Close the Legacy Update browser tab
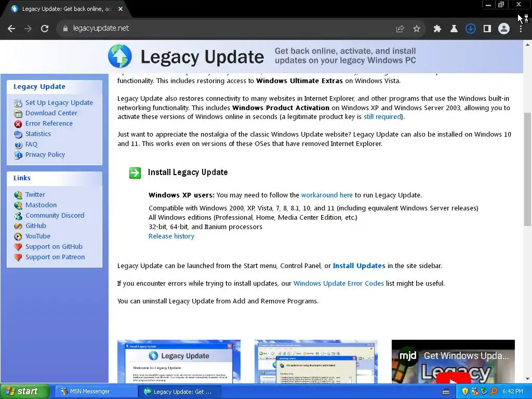 pyautogui.click(x=121, y=9)
